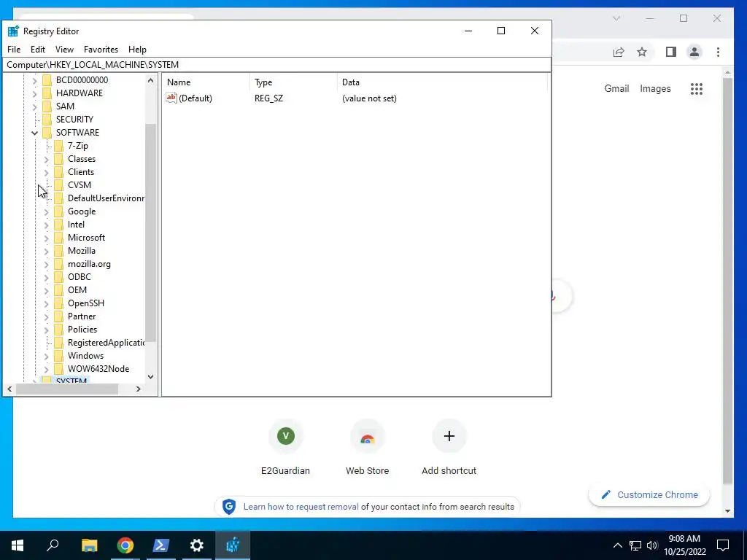Select the HARDWARE folder icon

tap(47, 93)
